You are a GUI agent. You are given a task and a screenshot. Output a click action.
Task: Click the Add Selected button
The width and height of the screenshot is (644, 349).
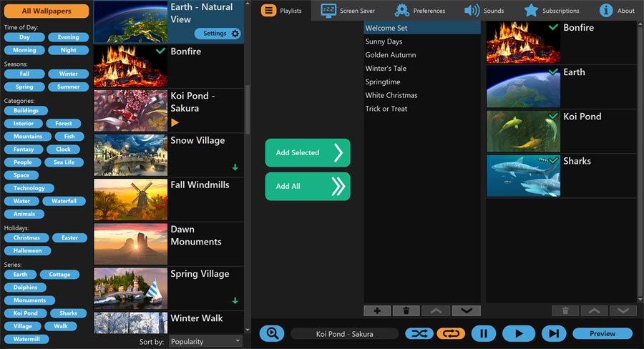pyautogui.click(x=308, y=152)
